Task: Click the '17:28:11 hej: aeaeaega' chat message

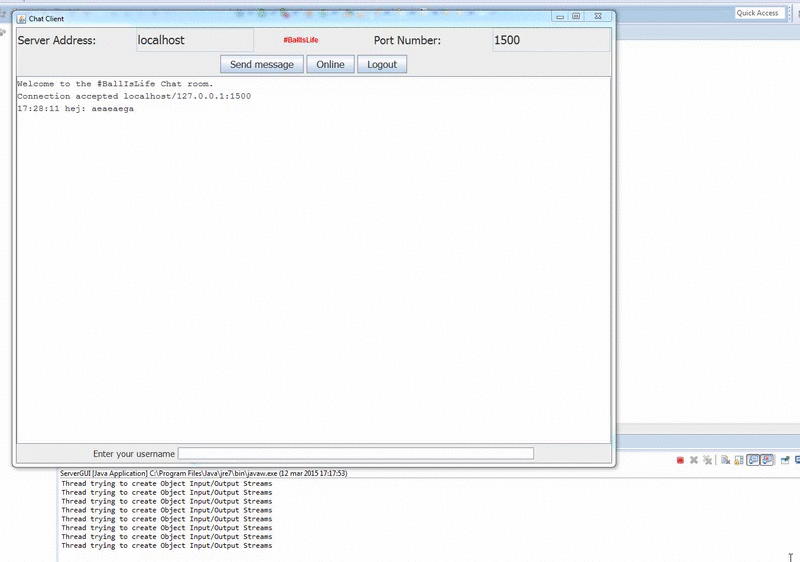Action: pos(76,109)
